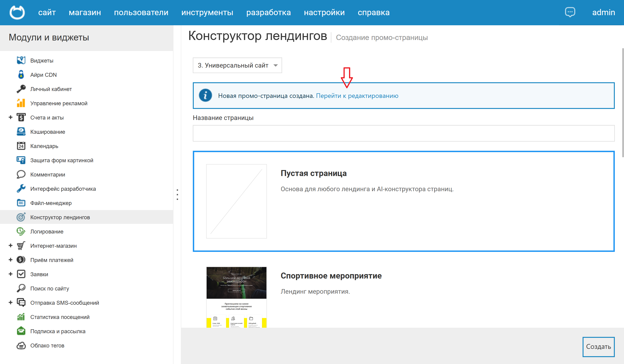Open Логирование in the sidebar
This screenshot has height=364, width=624.
[x=47, y=231]
